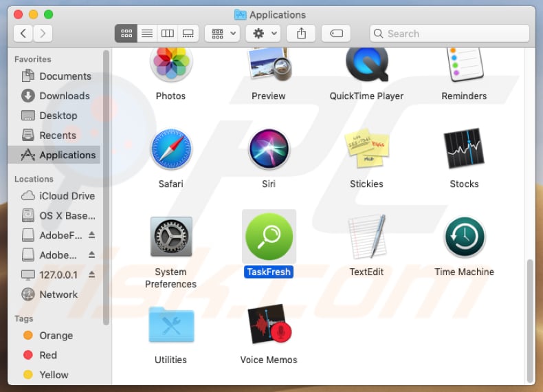Click the System Preferences label

pos(170,278)
